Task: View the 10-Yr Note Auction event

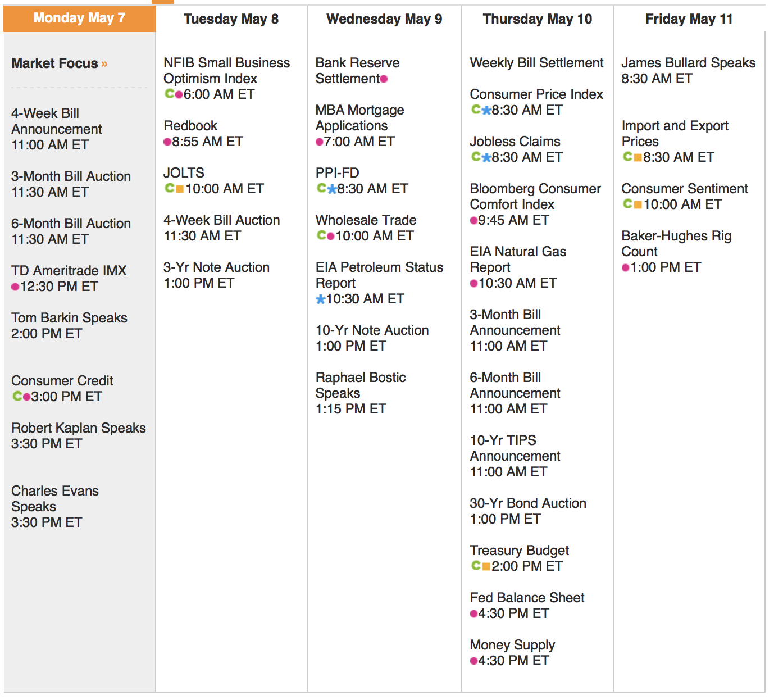Action: 372,330
